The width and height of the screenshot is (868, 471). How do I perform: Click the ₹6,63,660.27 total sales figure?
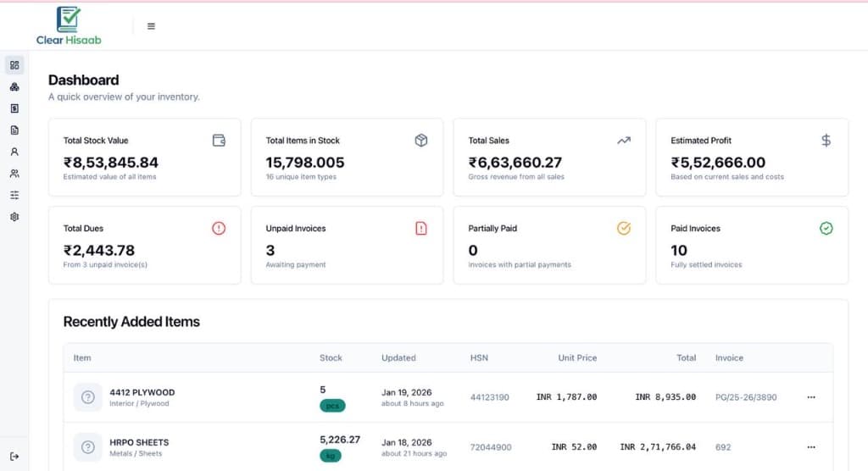[515, 162]
